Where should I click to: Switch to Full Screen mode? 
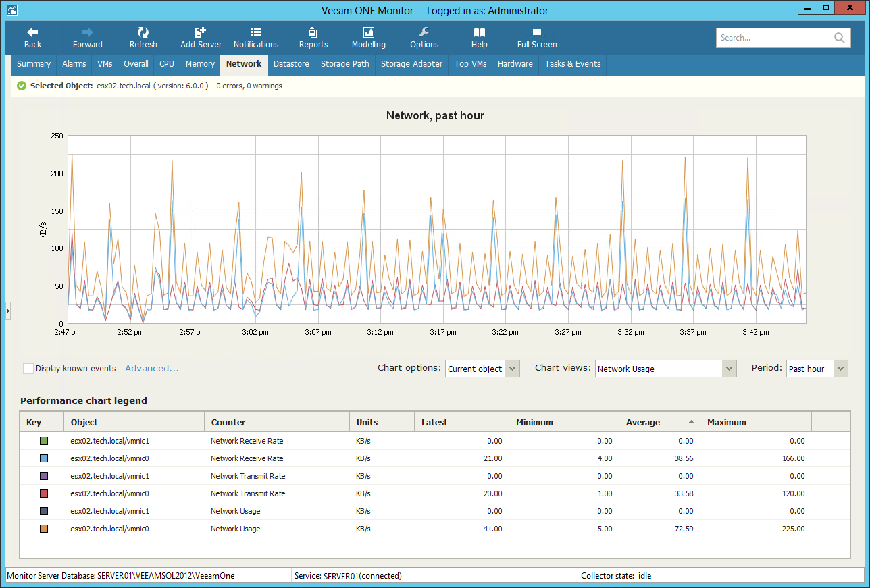(537, 32)
